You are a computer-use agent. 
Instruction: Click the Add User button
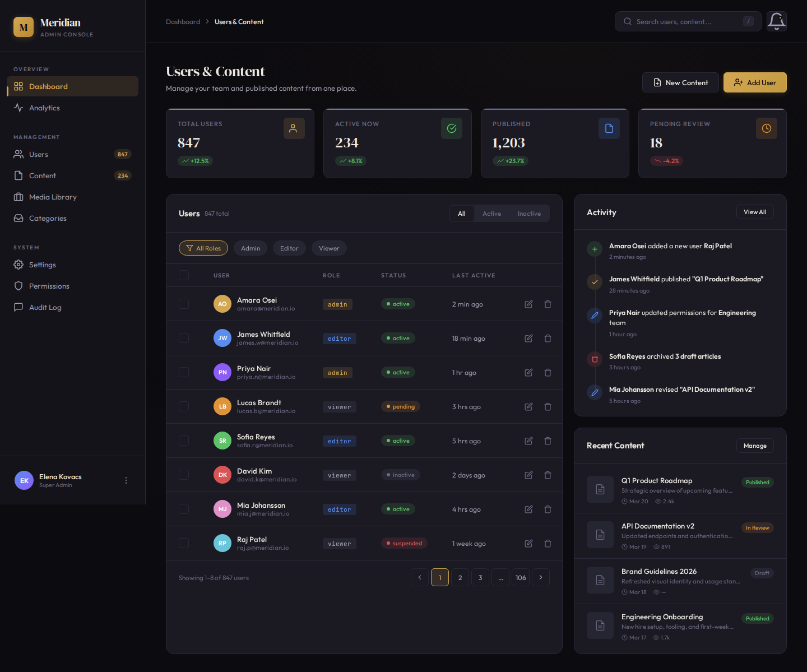tap(755, 82)
